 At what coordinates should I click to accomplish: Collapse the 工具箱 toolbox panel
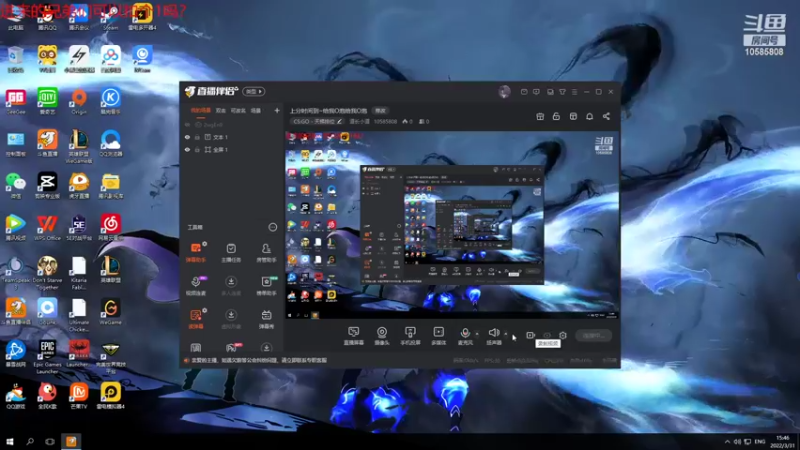click(x=272, y=227)
